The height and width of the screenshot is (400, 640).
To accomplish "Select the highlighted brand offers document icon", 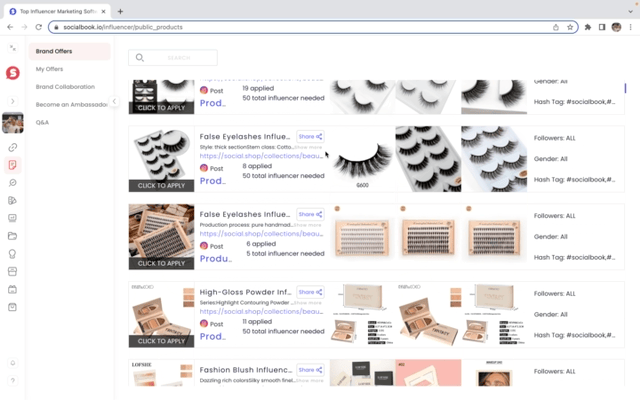I will [13, 165].
